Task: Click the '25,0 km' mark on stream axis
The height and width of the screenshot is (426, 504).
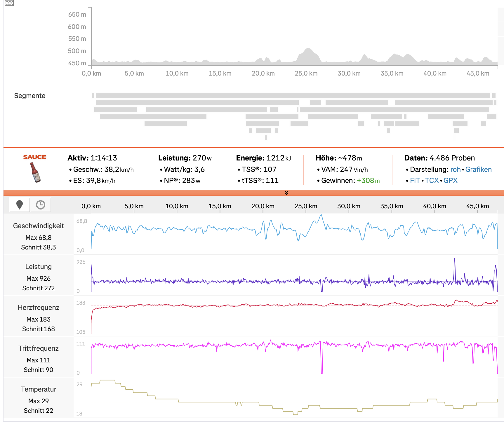Action: (x=306, y=206)
